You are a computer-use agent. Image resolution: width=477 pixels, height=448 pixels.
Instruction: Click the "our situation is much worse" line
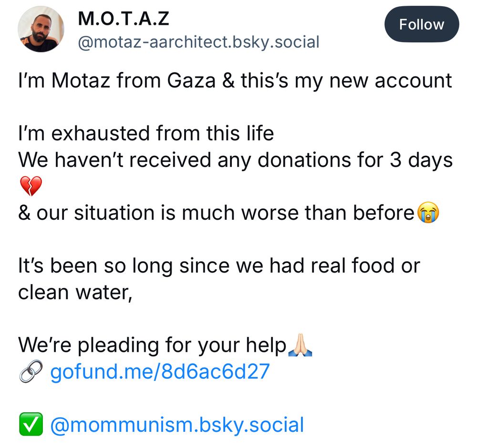216,213
